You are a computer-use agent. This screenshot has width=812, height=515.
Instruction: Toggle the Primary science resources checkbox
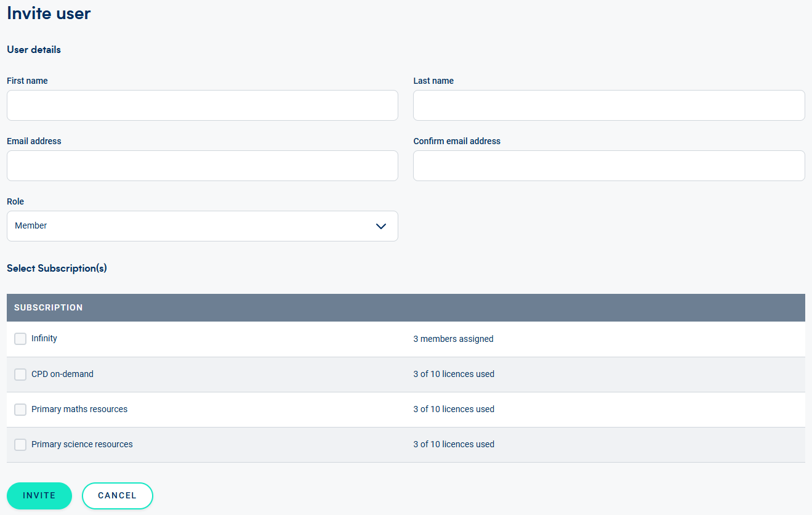click(x=20, y=444)
